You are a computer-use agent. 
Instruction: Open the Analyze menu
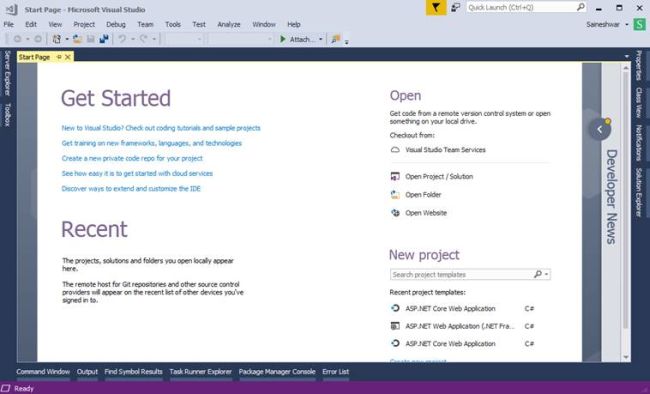coord(229,24)
